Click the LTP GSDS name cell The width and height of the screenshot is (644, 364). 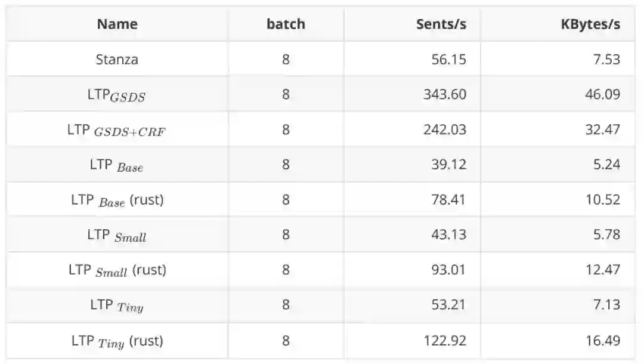[x=117, y=94]
